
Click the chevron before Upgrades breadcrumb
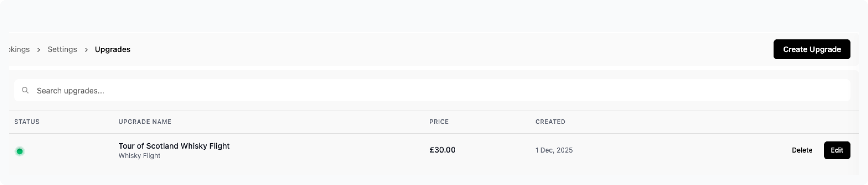tap(86, 50)
